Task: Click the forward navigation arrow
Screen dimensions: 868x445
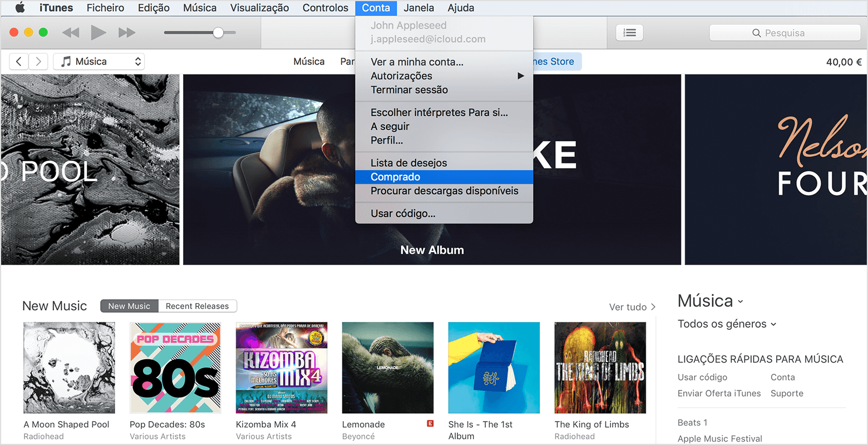Action: point(38,61)
